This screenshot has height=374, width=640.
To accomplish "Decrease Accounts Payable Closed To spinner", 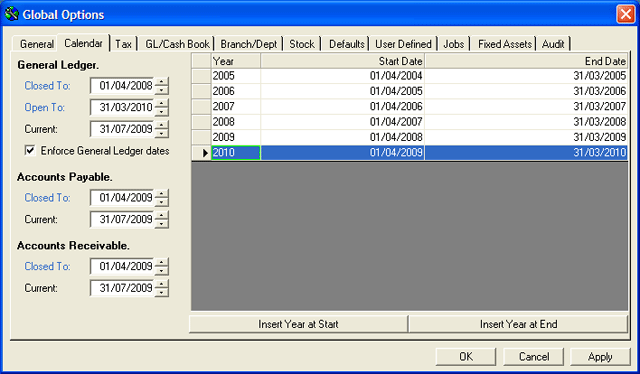I will pyautogui.click(x=162, y=202).
